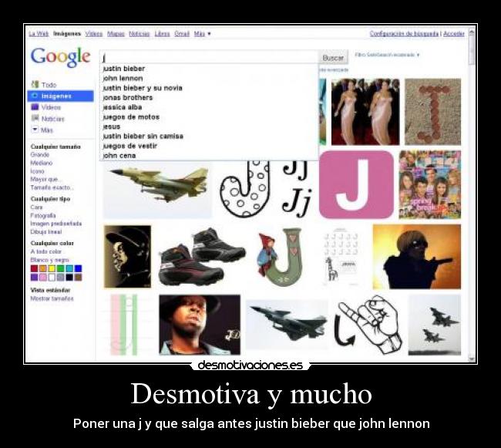
Task: Choose 'Blanco y negro' filter
Action: pyautogui.click(x=49, y=260)
